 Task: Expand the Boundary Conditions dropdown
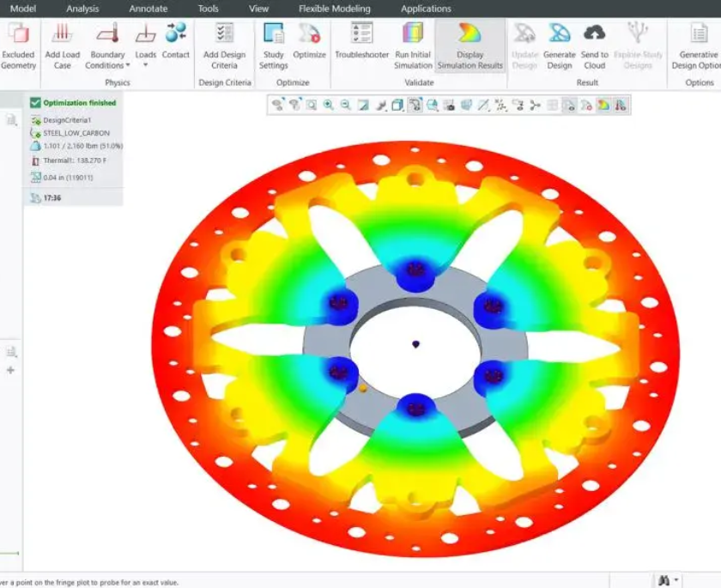click(128, 66)
